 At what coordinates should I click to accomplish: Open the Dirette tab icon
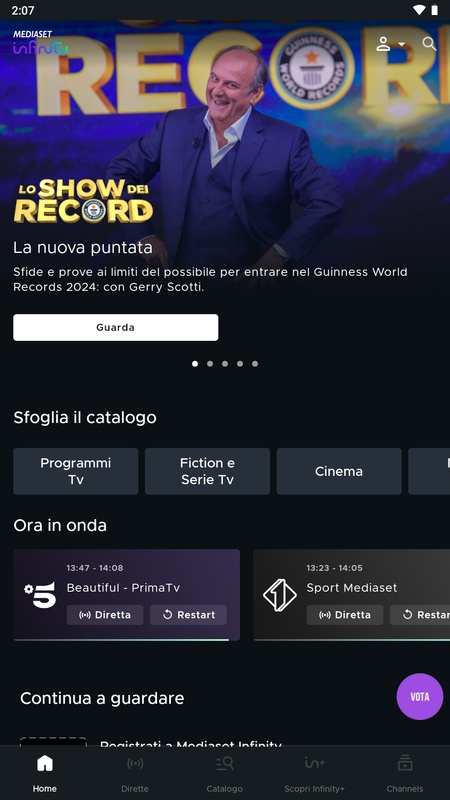135,763
